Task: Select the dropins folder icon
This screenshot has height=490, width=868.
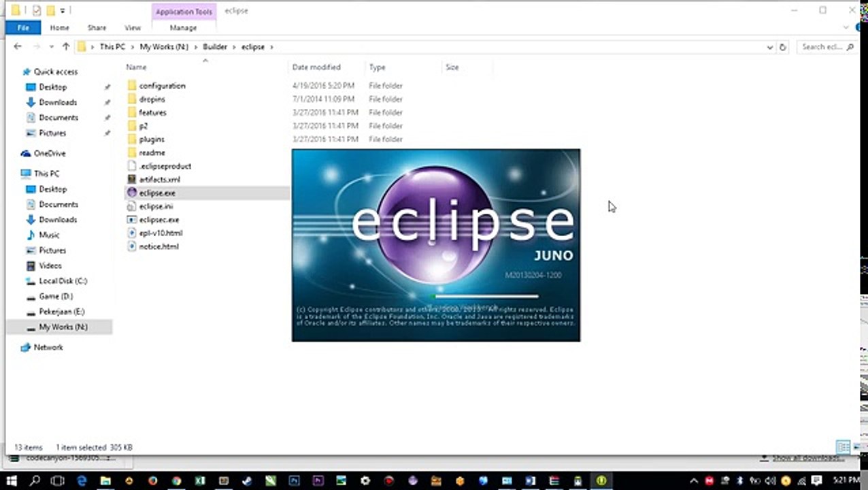Action: pyautogui.click(x=132, y=99)
